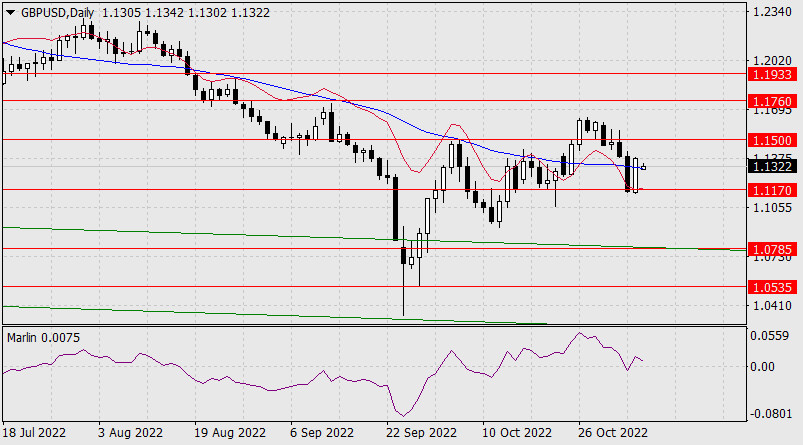Select the 1.2340 price scale value
The width and height of the screenshot is (803, 445).
pyautogui.click(x=772, y=12)
